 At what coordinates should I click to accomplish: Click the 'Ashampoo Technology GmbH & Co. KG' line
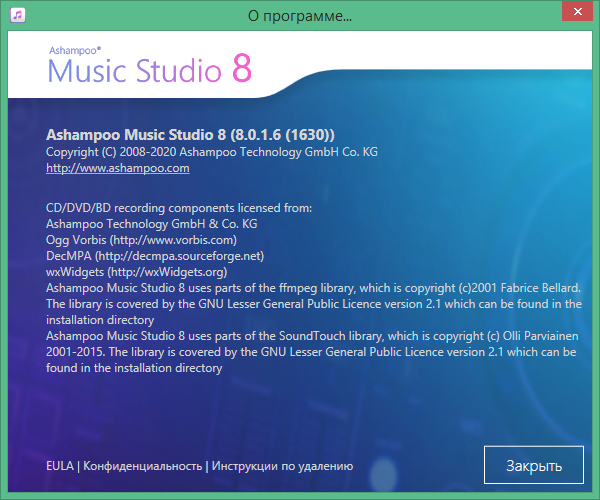tap(152, 224)
